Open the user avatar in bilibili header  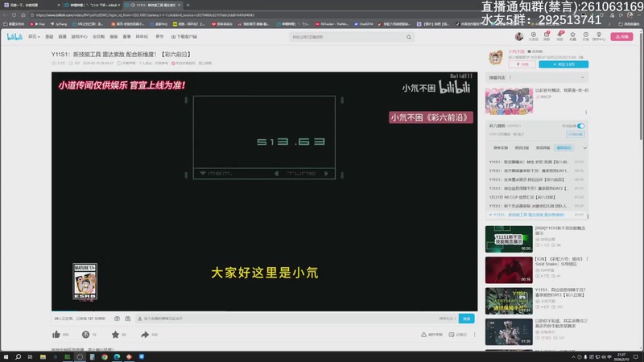point(519,36)
